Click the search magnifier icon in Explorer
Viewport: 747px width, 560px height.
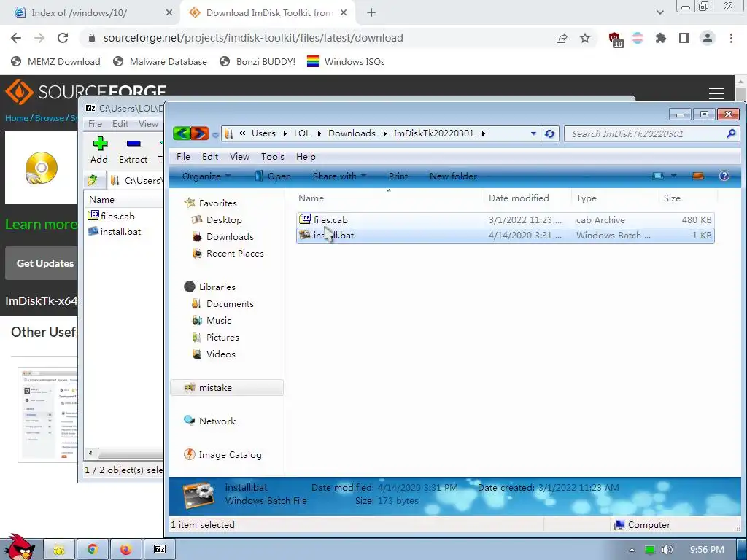[x=731, y=134]
